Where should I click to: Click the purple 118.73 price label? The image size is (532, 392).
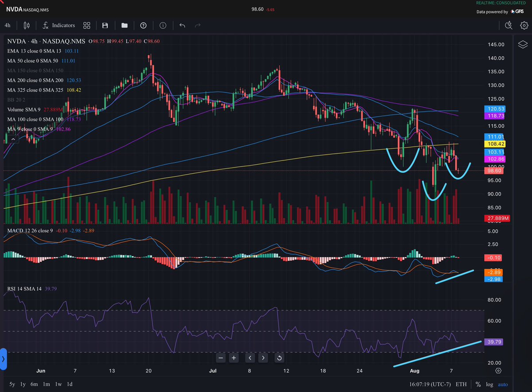(496, 116)
